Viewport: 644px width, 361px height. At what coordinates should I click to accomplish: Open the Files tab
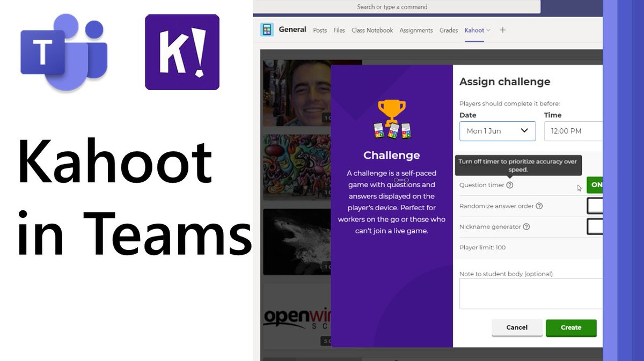pyautogui.click(x=339, y=31)
